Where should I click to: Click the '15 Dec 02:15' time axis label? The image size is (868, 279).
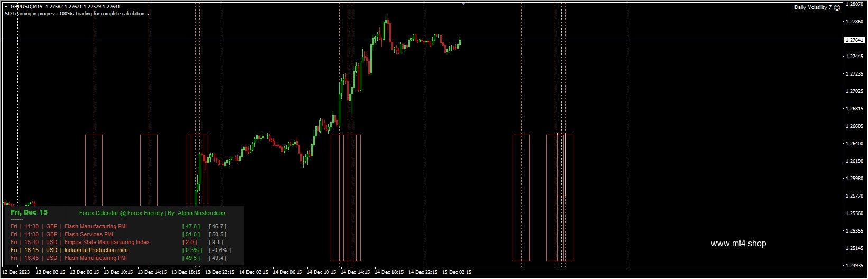457,272
